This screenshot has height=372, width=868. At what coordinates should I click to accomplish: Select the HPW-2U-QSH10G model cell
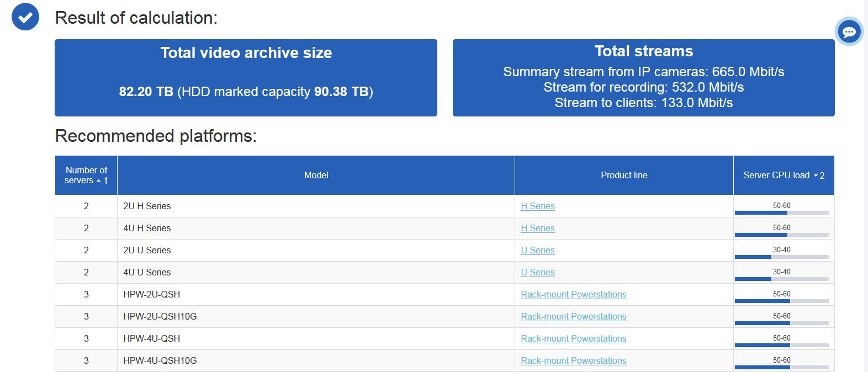click(x=316, y=316)
